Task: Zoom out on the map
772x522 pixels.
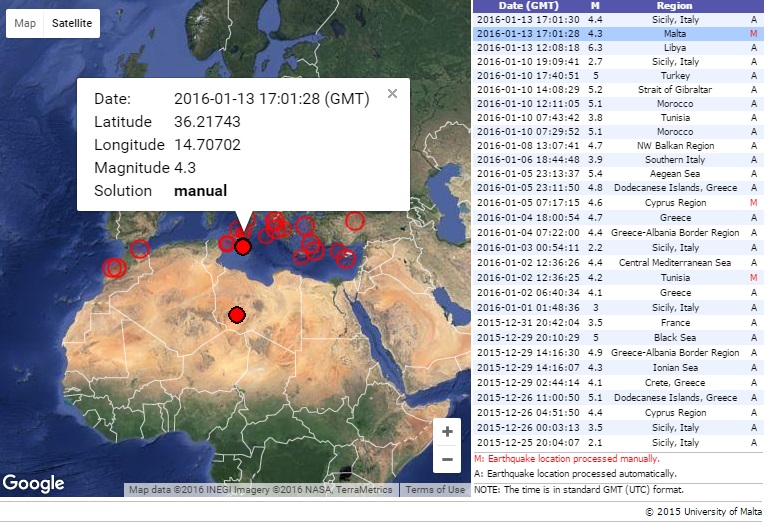Action: pyautogui.click(x=447, y=460)
